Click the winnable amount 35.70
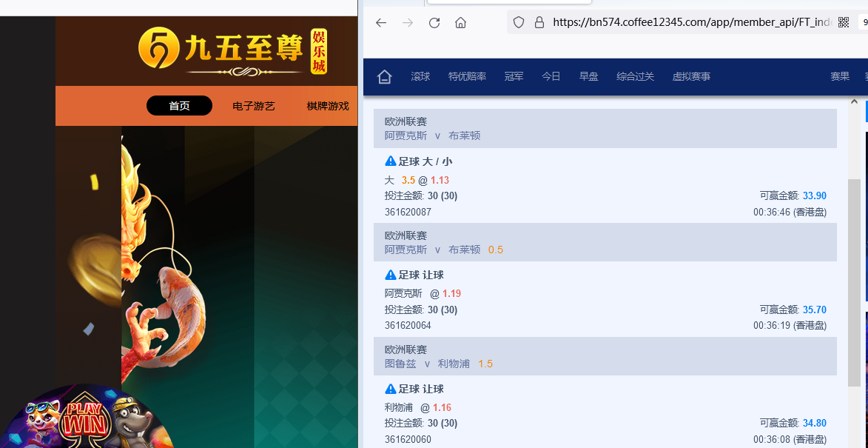The width and height of the screenshot is (868, 448). [815, 310]
